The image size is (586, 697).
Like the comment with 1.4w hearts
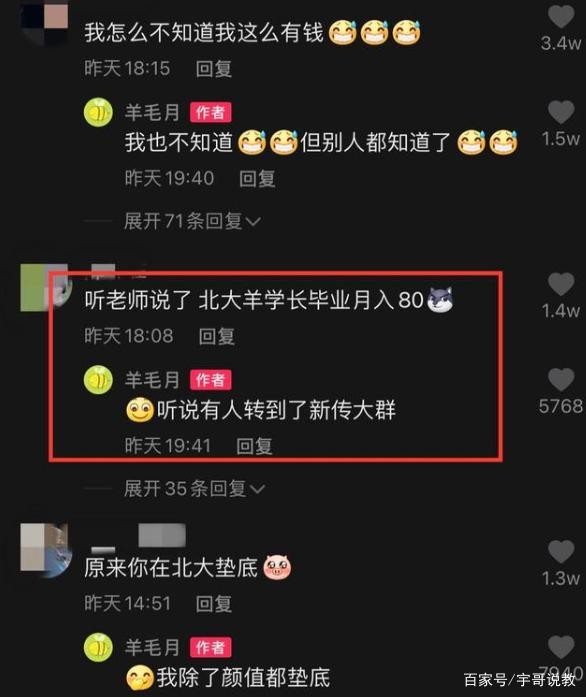pos(561,284)
